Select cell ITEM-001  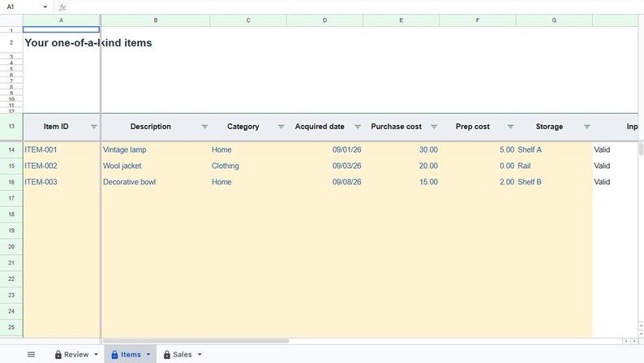tap(61, 149)
